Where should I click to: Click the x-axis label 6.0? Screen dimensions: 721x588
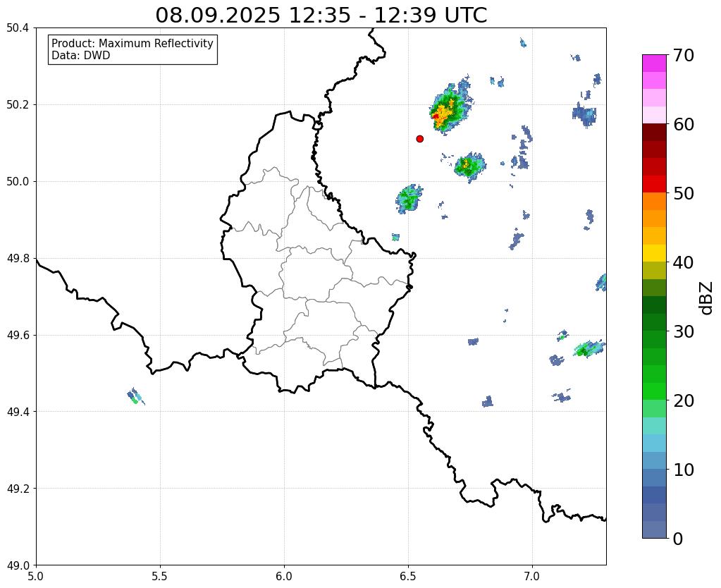[284, 576]
